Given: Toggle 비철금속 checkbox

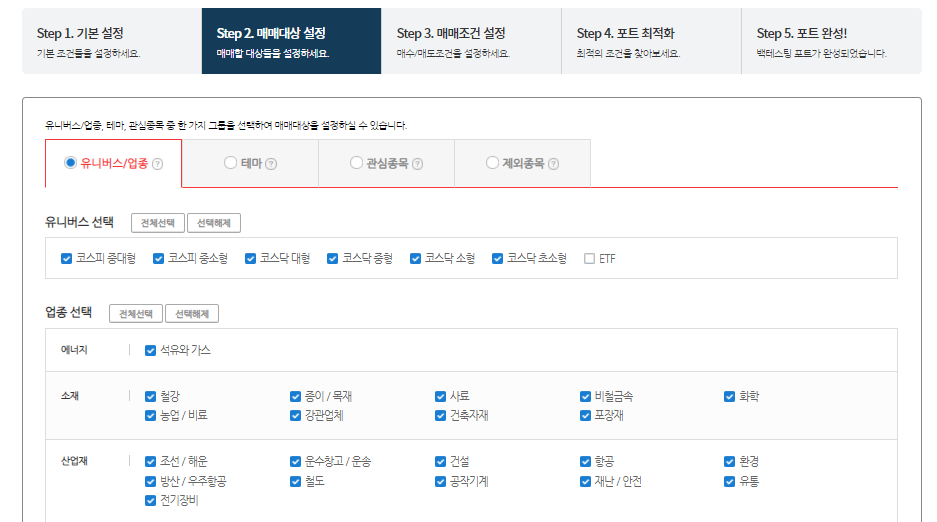Looking at the screenshot, I should (x=586, y=397).
